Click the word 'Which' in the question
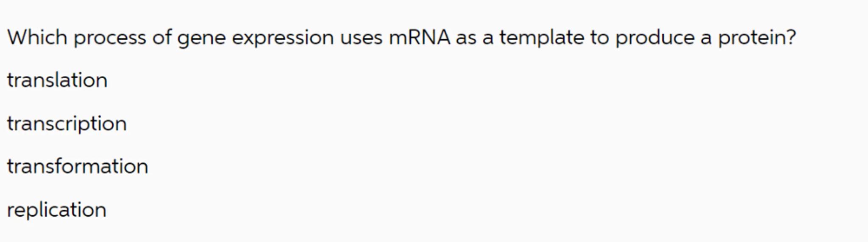 click(x=37, y=37)
